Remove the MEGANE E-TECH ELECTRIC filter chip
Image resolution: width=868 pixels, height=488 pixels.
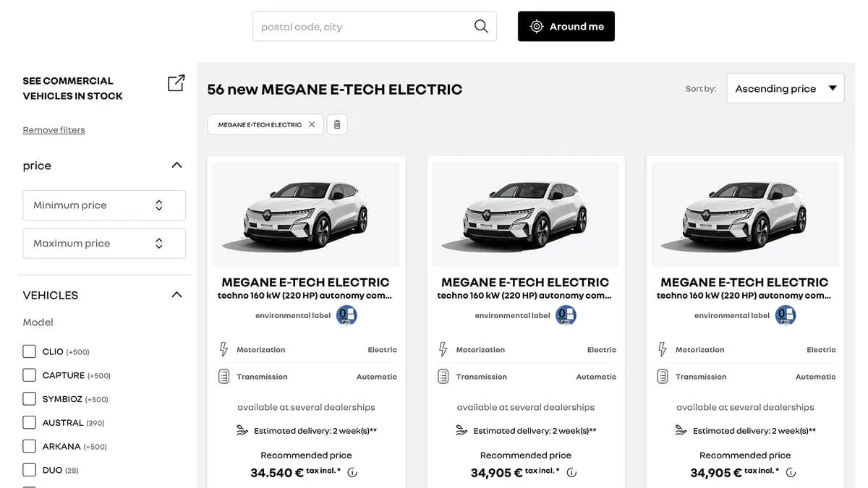coord(311,124)
